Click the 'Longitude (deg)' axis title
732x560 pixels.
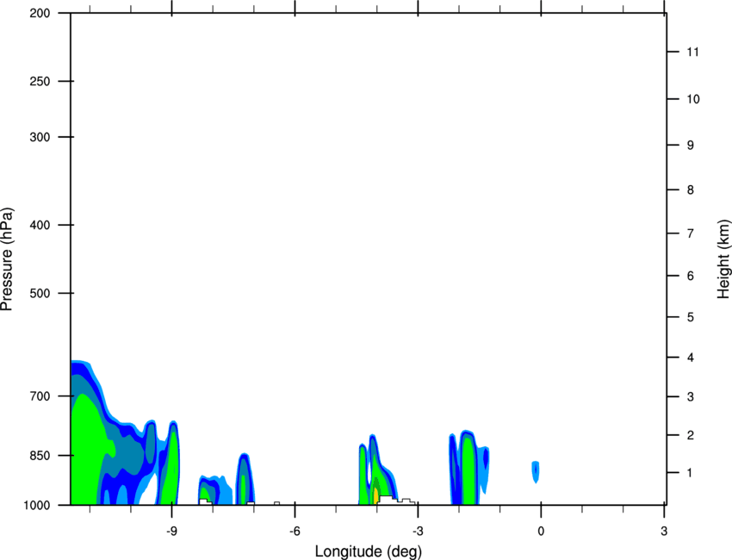coord(369,551)
